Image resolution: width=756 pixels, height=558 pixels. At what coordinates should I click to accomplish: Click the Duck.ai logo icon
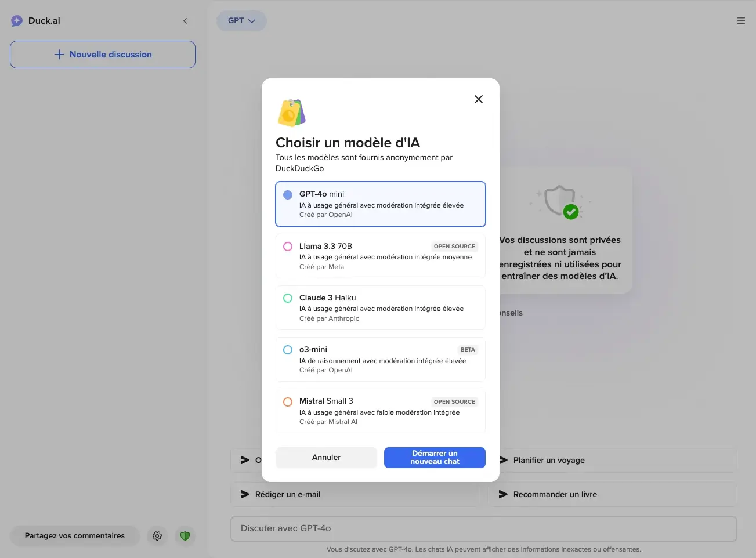pyautogui.click(x=17, y=21)
